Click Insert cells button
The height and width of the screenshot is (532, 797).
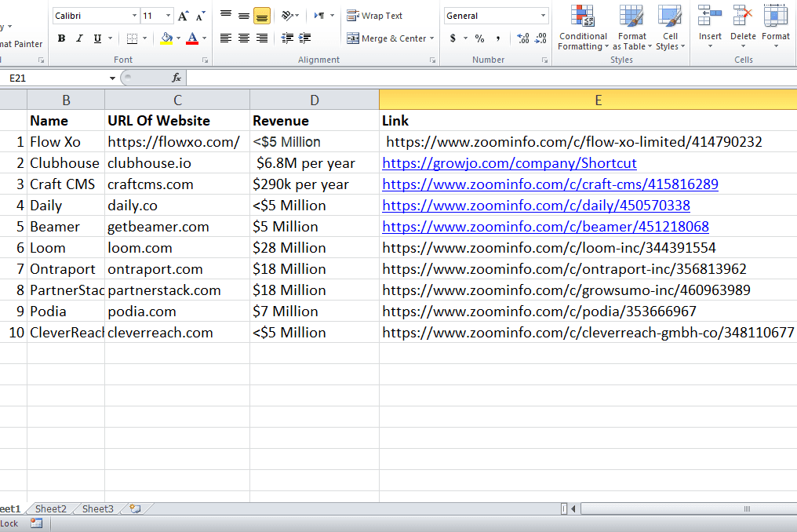coord(710,27)
